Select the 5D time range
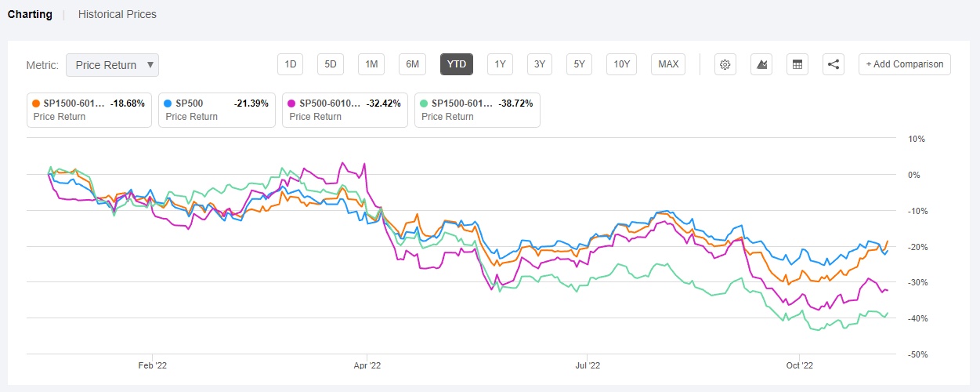 point(331,64)
